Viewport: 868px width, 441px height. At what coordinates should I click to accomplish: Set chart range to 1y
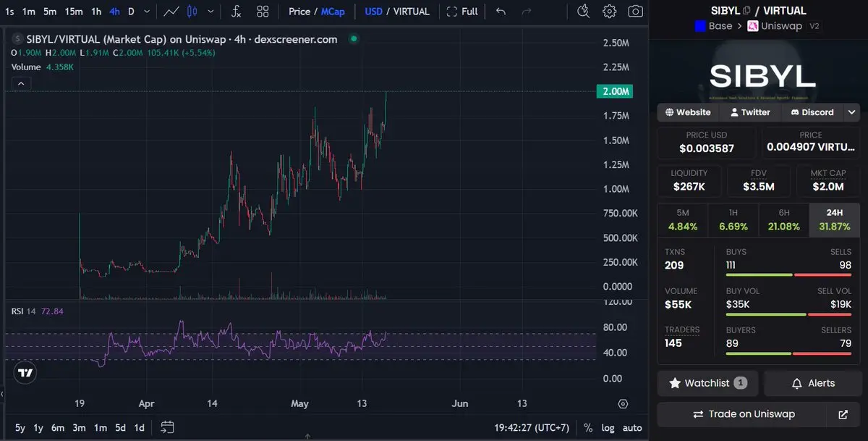[x=38, y=427]
